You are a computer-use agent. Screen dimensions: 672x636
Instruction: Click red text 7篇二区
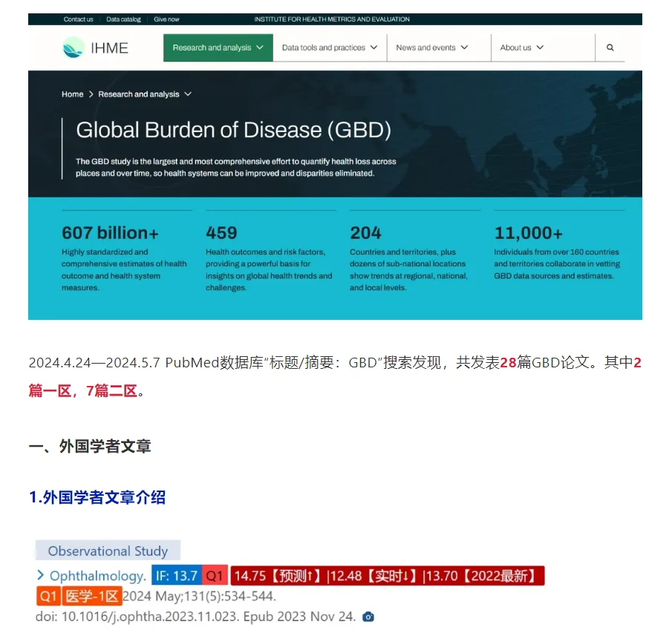111,390
